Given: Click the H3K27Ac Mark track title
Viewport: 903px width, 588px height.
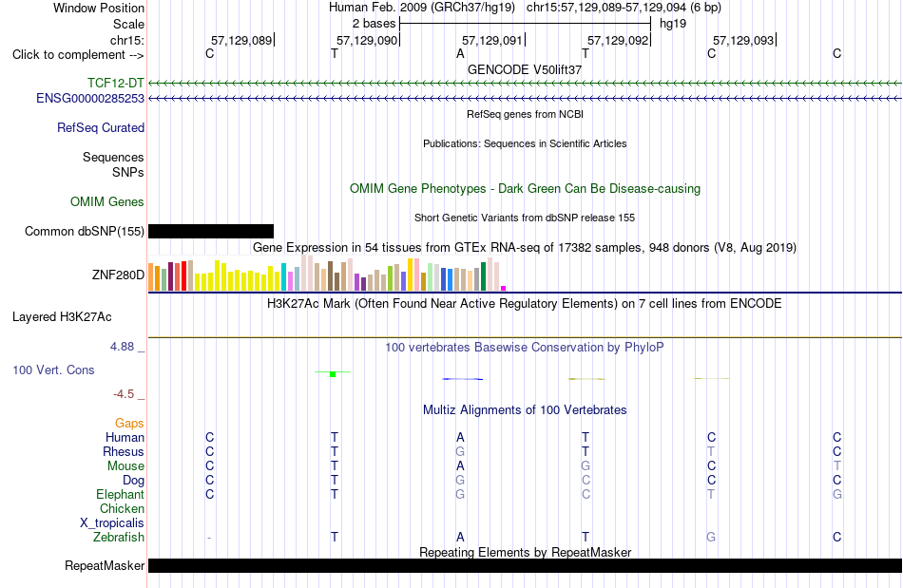Looking at the screenshot, I should pos(525,304).
